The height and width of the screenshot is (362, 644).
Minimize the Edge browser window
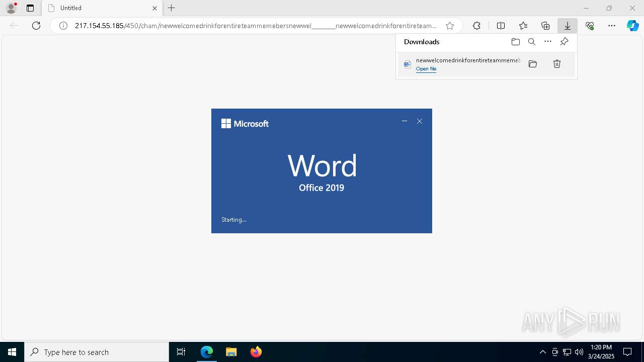(586, 8)
